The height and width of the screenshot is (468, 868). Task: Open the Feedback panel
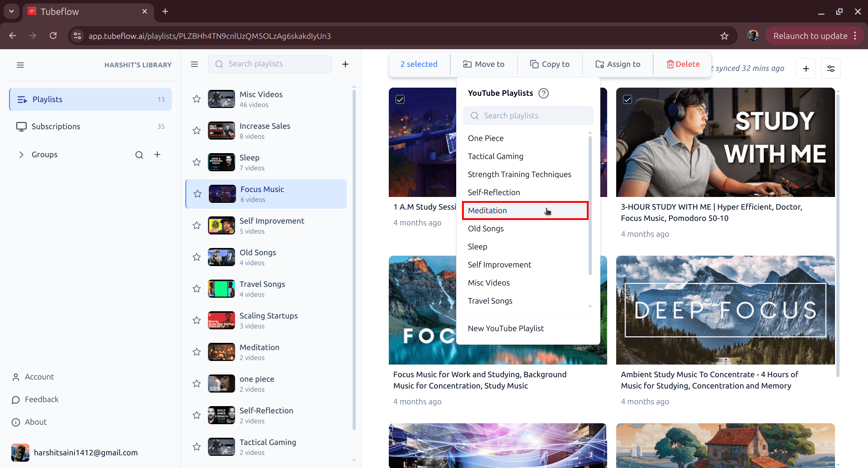pos(41,399)
